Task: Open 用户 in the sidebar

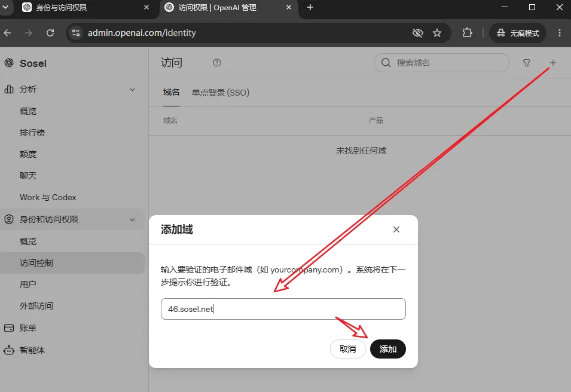Action: (x=28, y=284)
